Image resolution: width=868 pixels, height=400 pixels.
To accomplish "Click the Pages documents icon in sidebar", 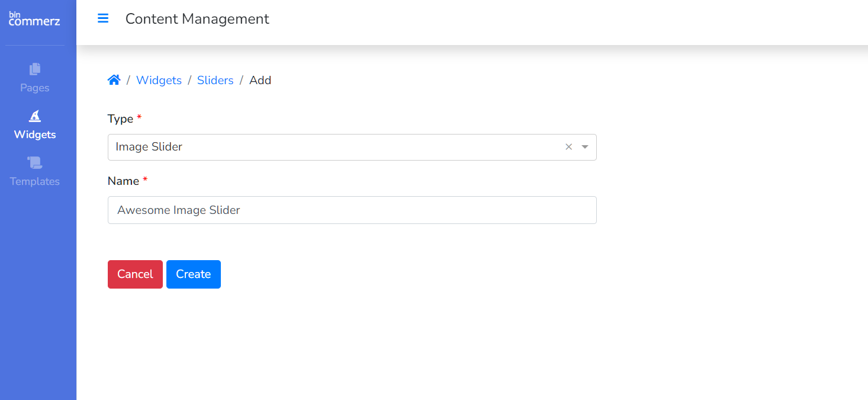I will click(35, 69).
